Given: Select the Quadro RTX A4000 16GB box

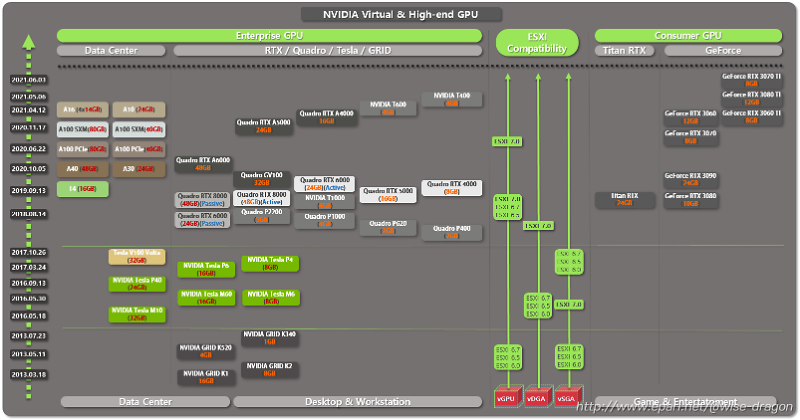Looking at the screenshot, I should (327, 117).
